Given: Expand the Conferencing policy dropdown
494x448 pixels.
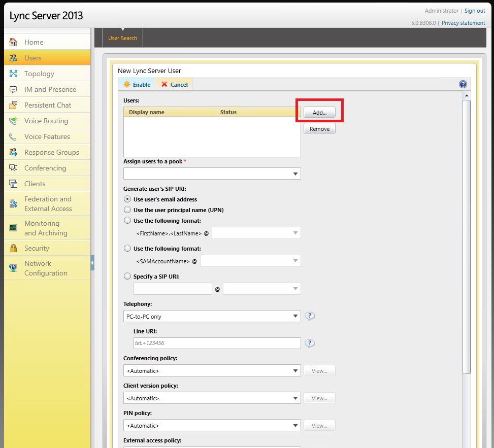Looking at the screenshot, I should [212, 370].
